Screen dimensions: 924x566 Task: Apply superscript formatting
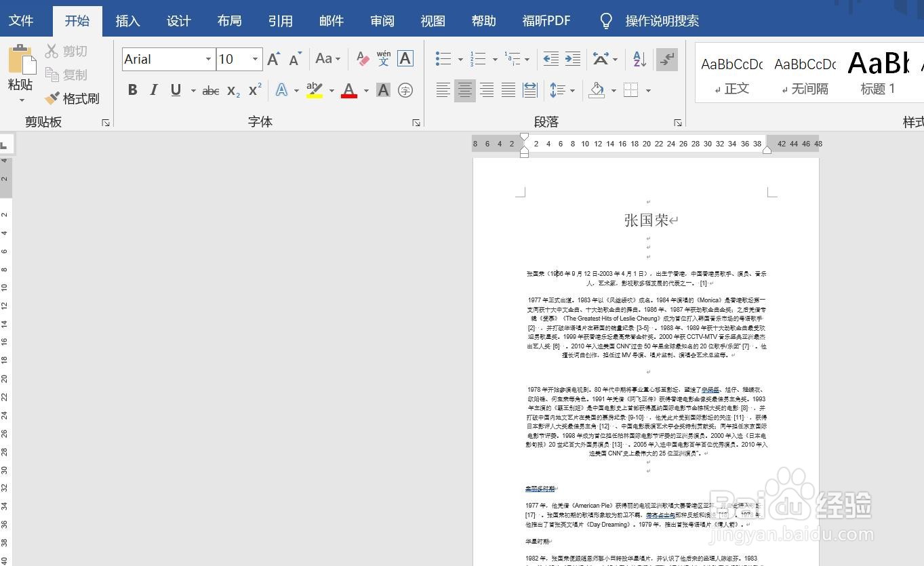pos(252,89)
